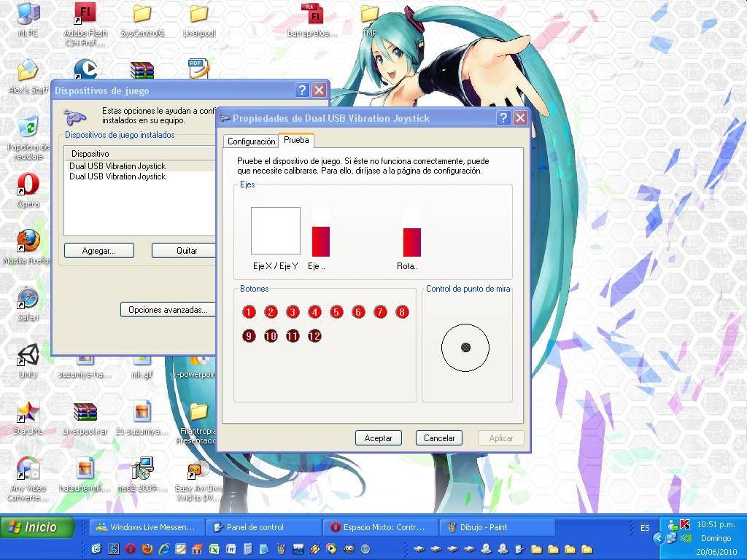
Task: Click the point-of-view hat control circle
Action: [x=465, y=348]
